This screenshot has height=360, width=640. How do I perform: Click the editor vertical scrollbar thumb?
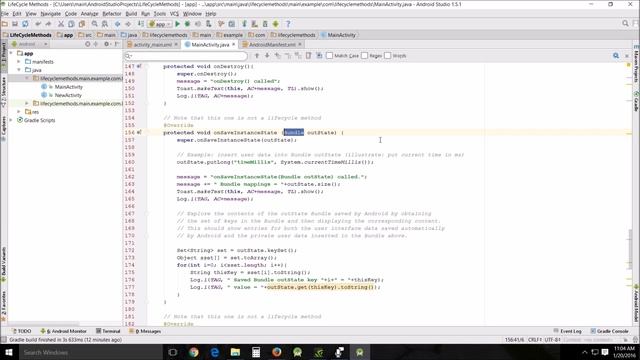(631, 249)
